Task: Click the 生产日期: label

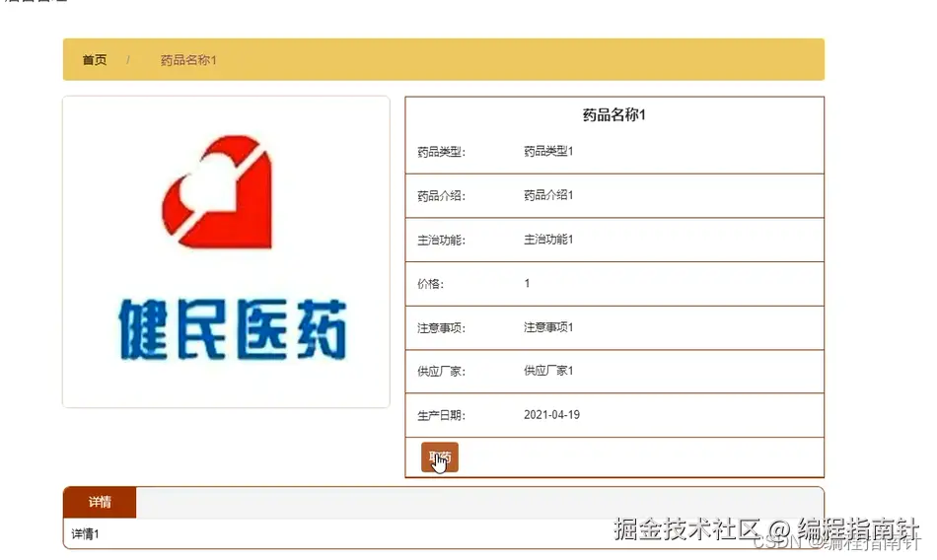Action: pyautogui.click(x=441, y=415)
